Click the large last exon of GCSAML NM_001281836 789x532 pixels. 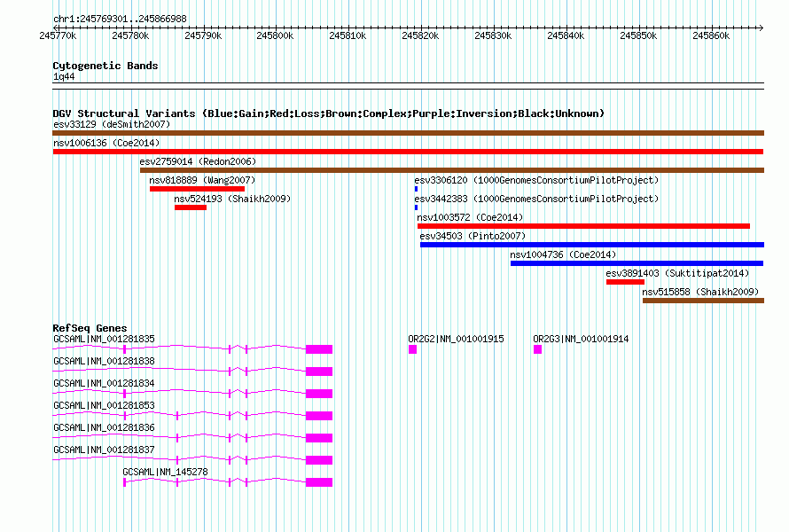pyautogui.click(x=319, y=438)
